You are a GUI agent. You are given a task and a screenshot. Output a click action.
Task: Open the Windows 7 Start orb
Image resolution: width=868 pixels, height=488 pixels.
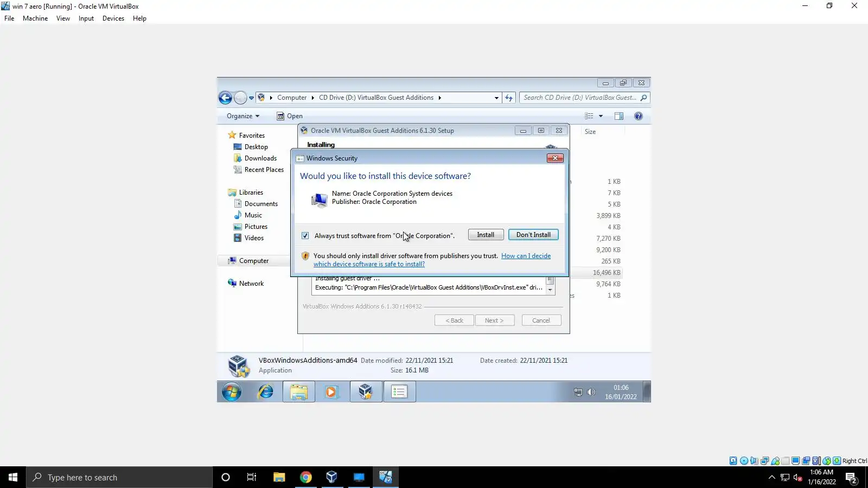(232, 391)
